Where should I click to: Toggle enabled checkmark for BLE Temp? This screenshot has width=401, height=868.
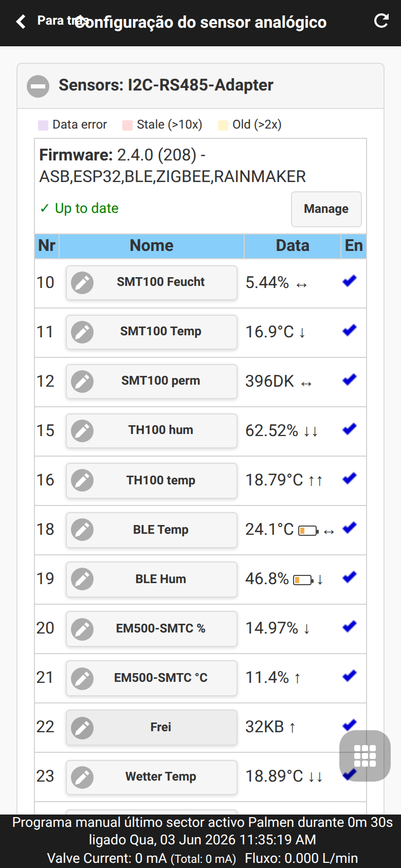(x=350, y=528)
